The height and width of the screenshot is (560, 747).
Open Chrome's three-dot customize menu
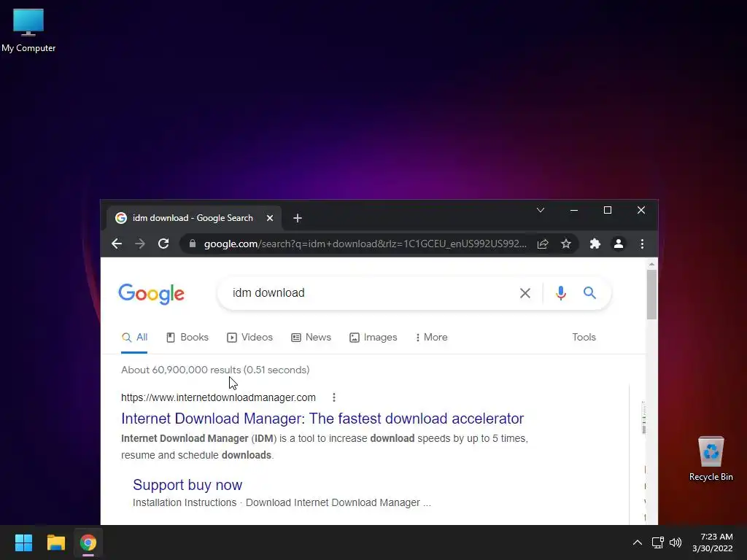click(642, 244)
